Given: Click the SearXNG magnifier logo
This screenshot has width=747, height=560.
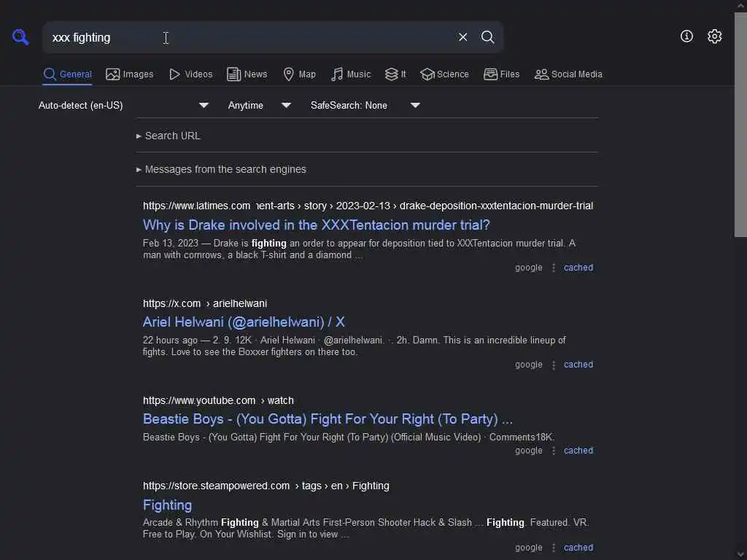Looking at the screenshot, I should click(20, 36).
